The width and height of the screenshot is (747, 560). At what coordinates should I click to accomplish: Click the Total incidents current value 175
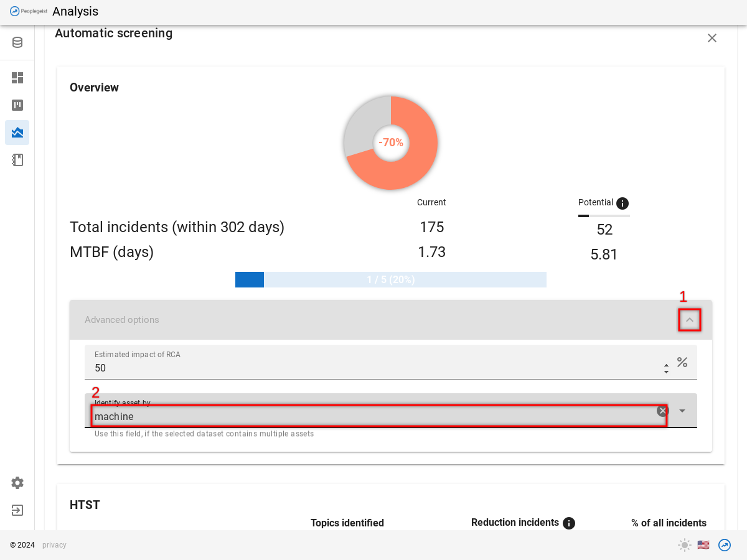[x=432, y=227]
